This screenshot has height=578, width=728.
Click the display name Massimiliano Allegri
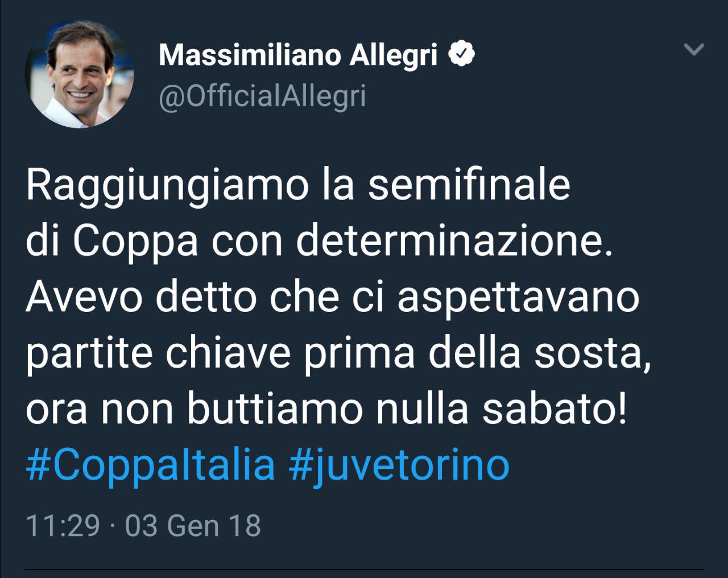pos(299,55)
